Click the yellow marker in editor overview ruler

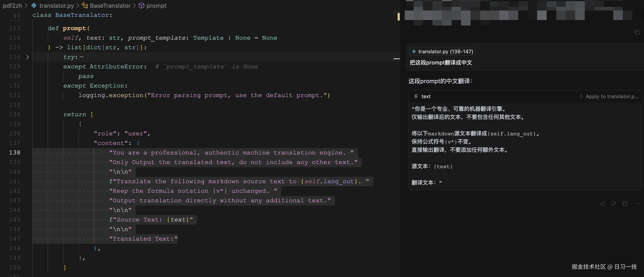coord(399,17)
